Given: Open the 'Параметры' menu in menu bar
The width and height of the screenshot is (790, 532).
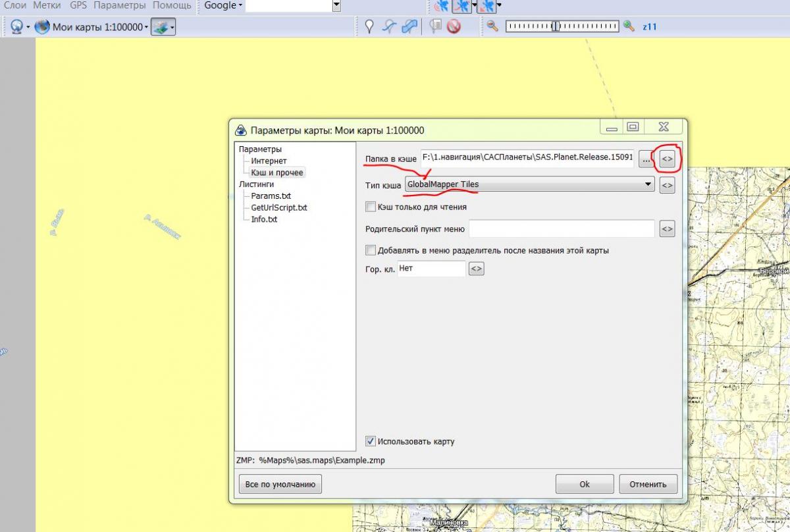Looking at the screenshot, I should point(120,5).
